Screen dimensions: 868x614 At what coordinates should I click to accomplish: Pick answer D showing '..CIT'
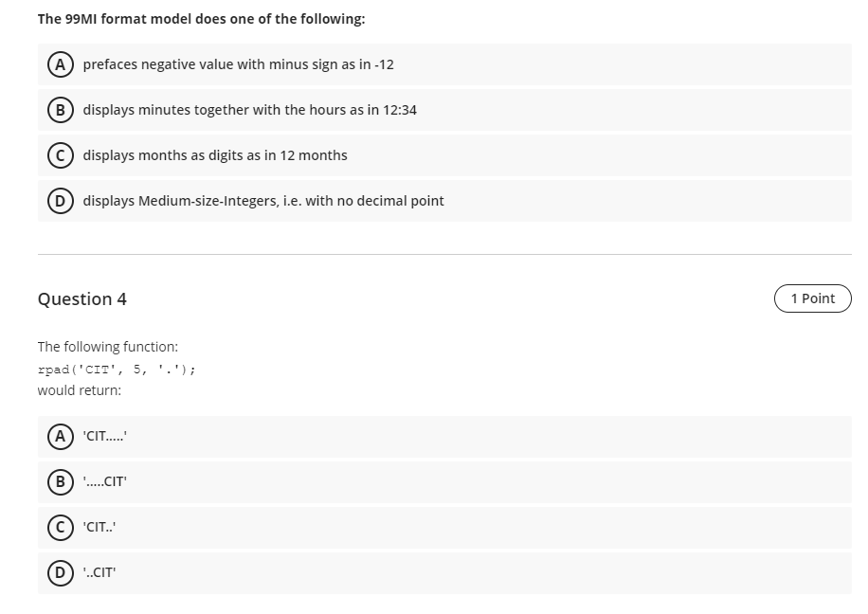[98, 572]
